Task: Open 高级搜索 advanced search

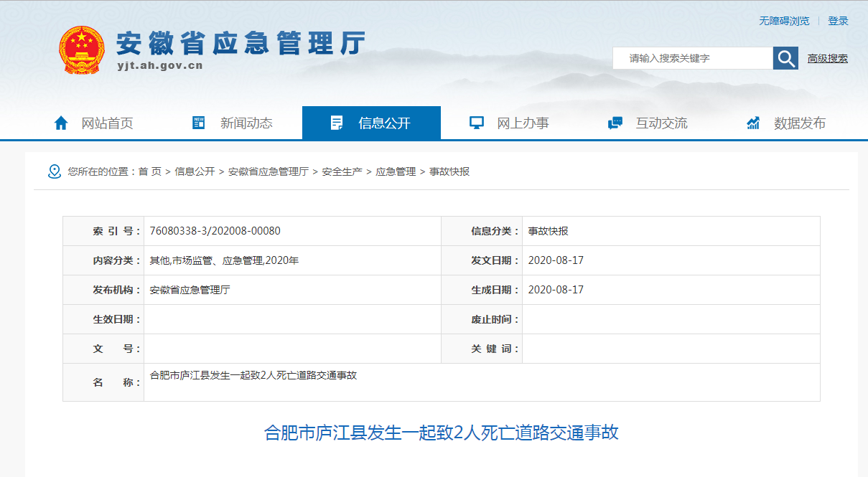Action: [827, 58]
